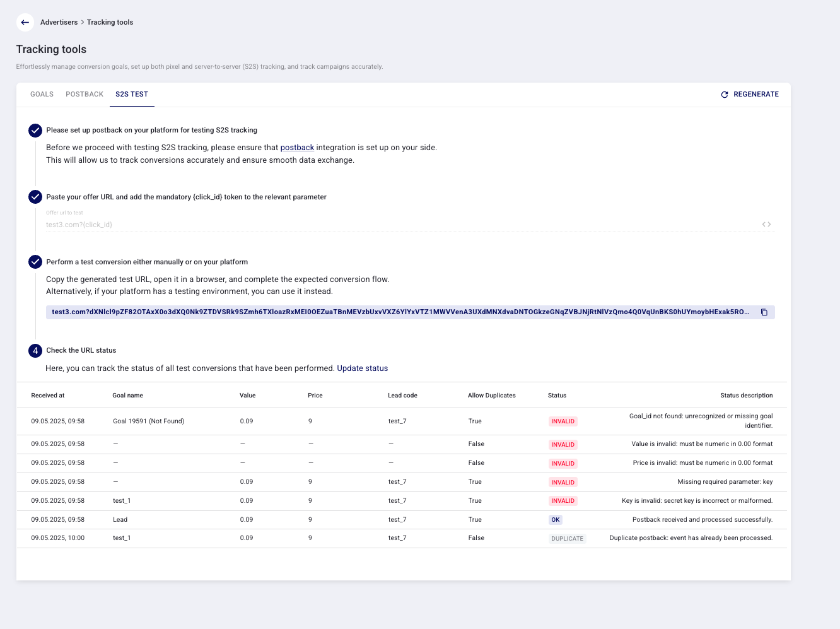Click Goal_id not found description text
This screenshot has width=840, height=629.
coord(701,421)
